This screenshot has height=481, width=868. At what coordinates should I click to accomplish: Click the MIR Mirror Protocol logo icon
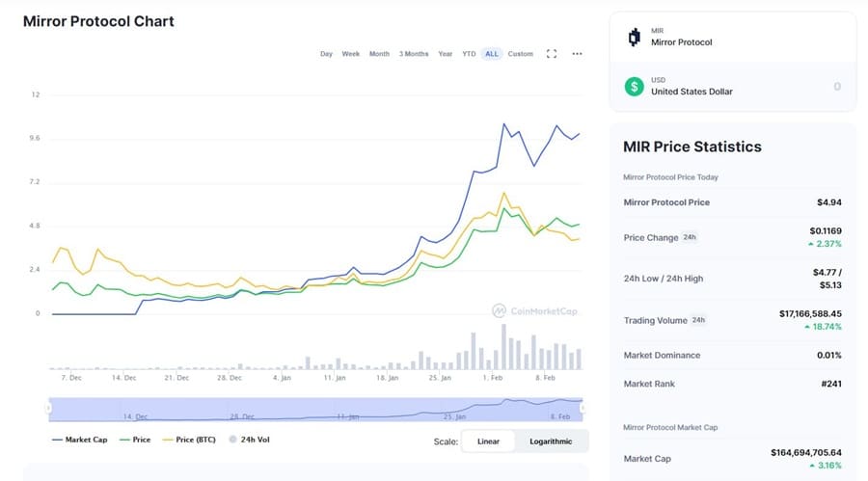pyautogui.click(x=634, y=38)
